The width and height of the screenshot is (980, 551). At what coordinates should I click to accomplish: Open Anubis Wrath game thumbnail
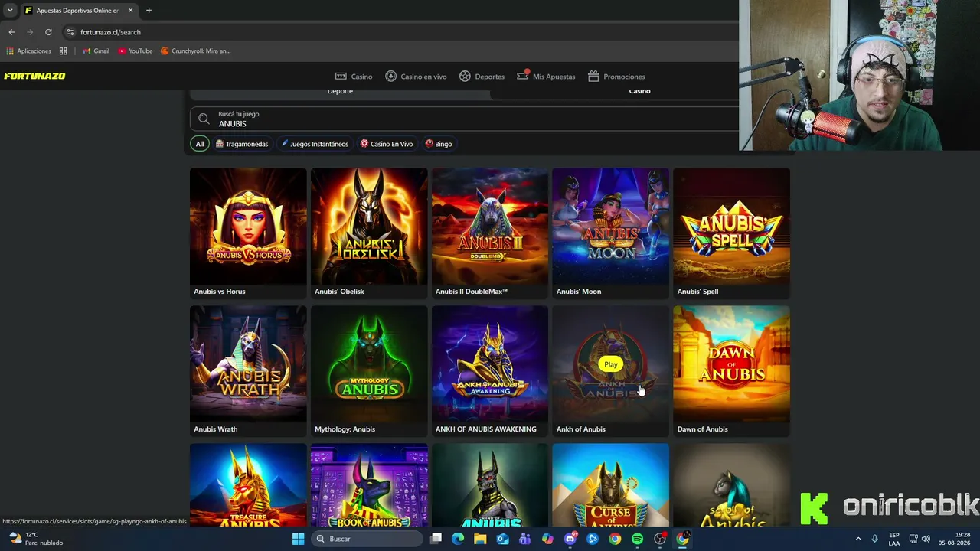(248, 364)
